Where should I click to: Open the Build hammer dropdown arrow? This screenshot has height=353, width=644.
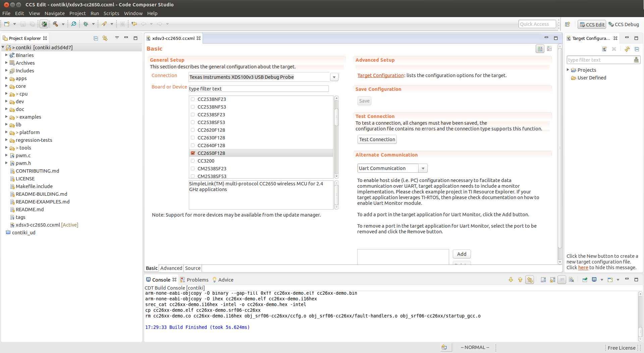63,24
